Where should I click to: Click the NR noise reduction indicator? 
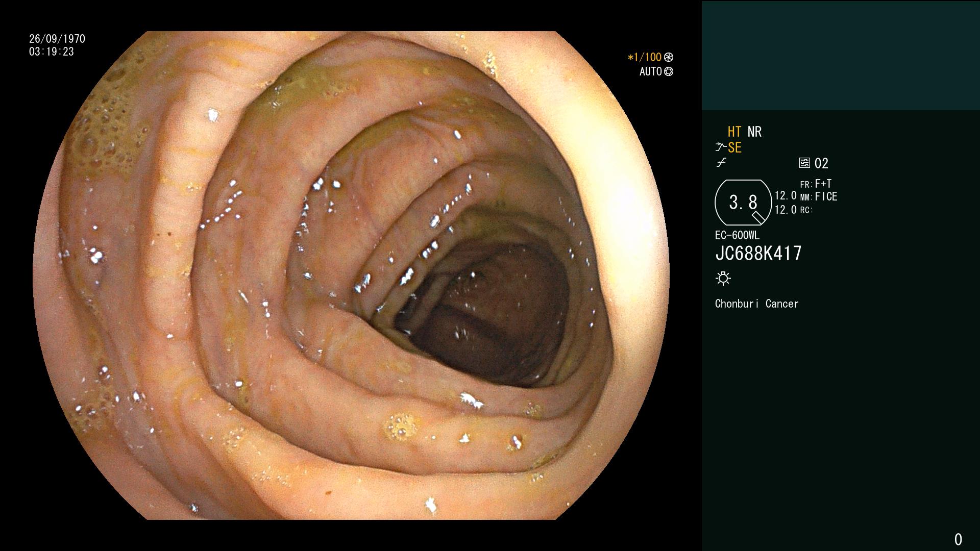pyautogui.click(x=754, y=132)
